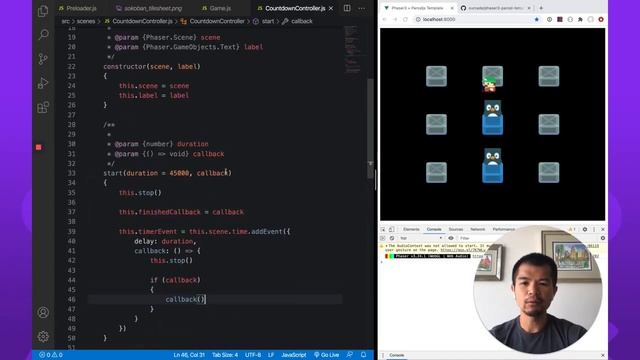Click the upper penguin on the blue box
The image size is (640, 360).
[493, 109]
